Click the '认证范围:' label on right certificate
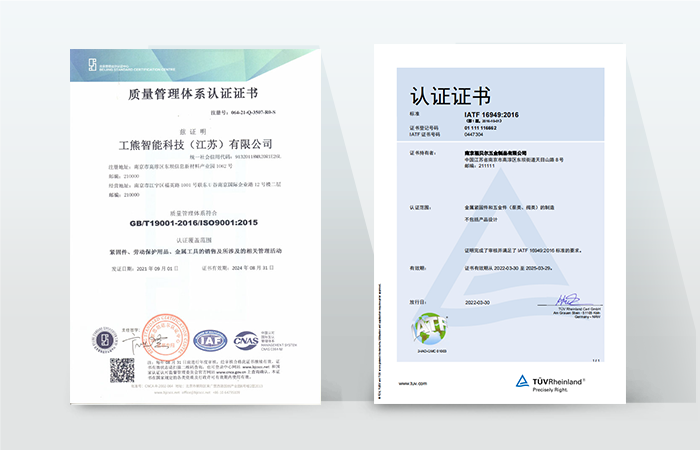The width and height of the screenshot is (700, 450). pos(421,208)
